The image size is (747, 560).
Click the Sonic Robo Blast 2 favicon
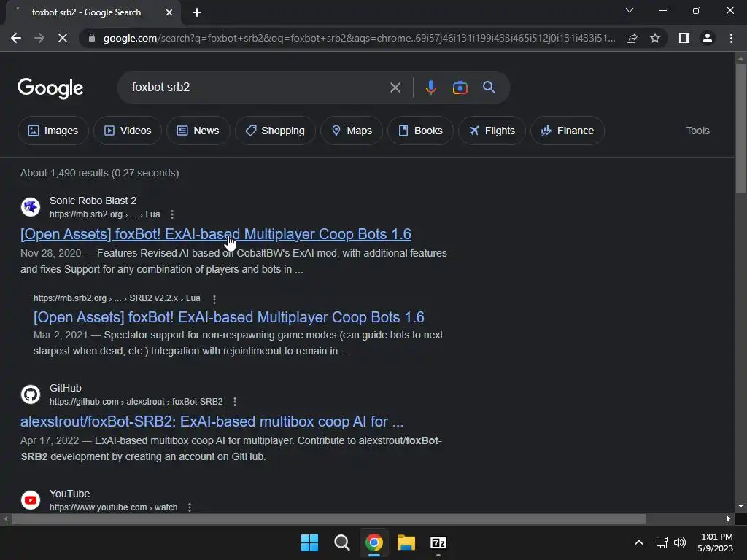tap(31, 207)
